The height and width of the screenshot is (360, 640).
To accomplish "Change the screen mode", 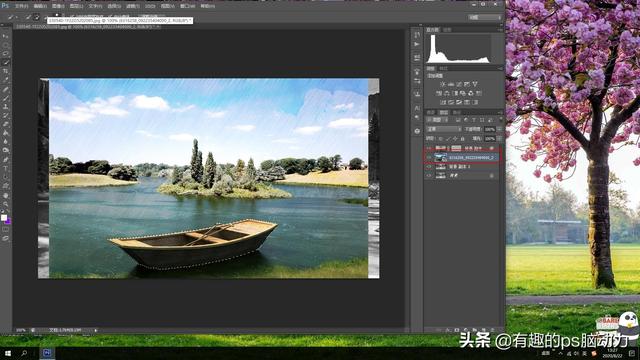I will pos(5,238).
